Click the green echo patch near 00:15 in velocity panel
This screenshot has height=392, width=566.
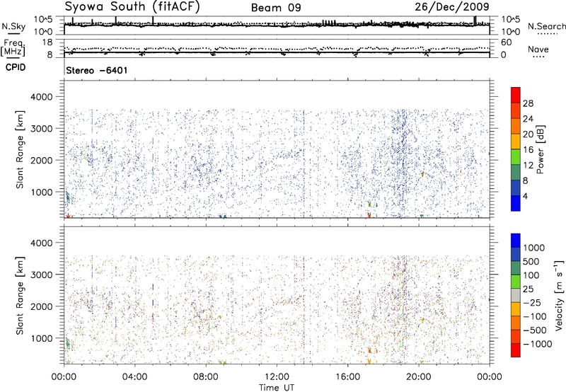coord(67,343)
